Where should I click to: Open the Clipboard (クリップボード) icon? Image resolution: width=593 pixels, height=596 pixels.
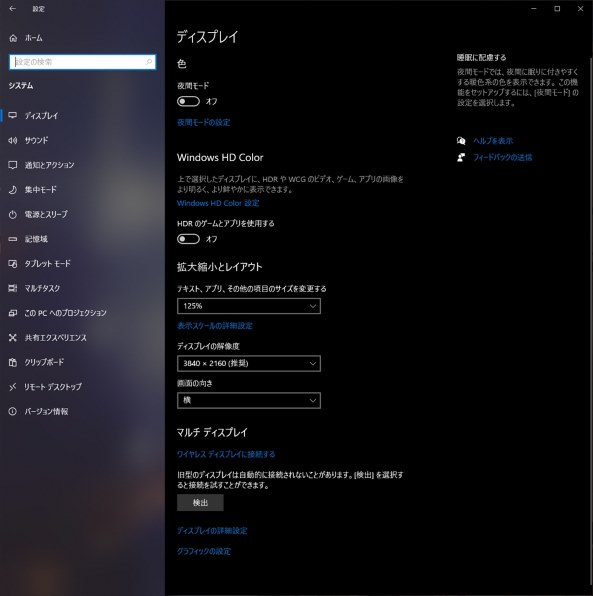13,362
